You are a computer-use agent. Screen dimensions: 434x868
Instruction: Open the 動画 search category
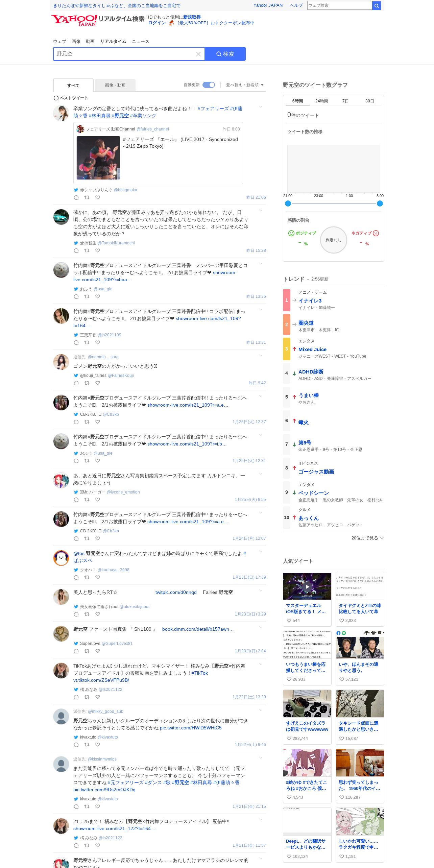coord(90,42)
